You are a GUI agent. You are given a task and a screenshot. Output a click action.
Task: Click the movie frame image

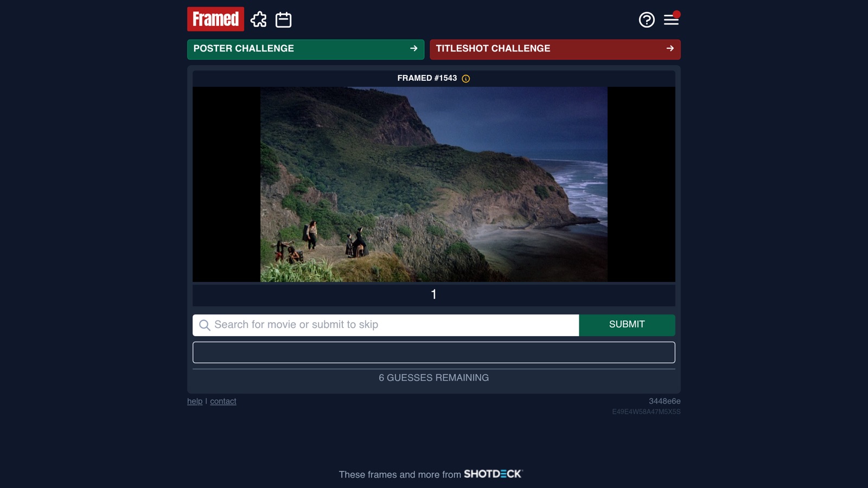(434, 184)
